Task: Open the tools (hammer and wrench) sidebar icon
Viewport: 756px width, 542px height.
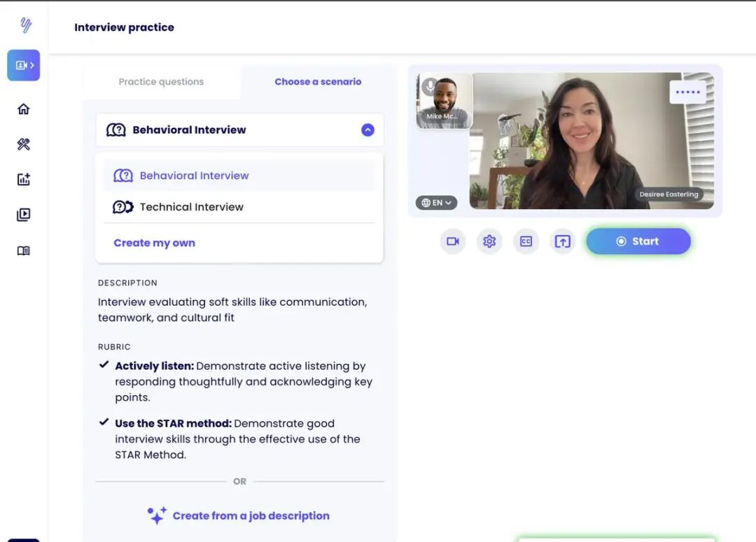Action: tap(24, 144)
